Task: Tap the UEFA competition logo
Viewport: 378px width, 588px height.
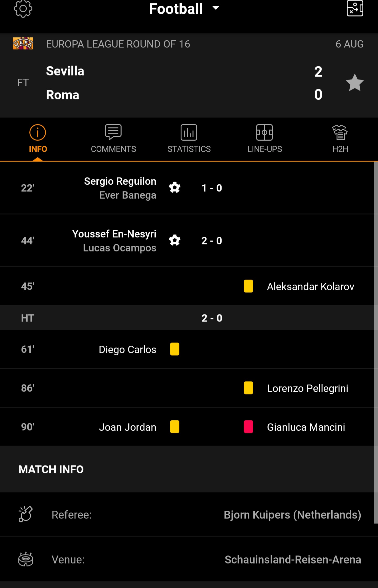Action: click(x=23, y=44)
